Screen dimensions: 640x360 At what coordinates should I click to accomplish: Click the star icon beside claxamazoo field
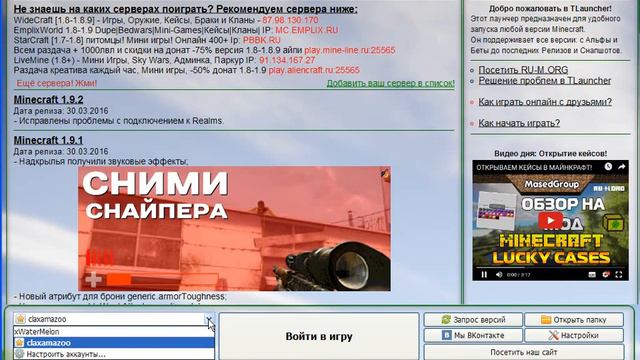point(20,319)
